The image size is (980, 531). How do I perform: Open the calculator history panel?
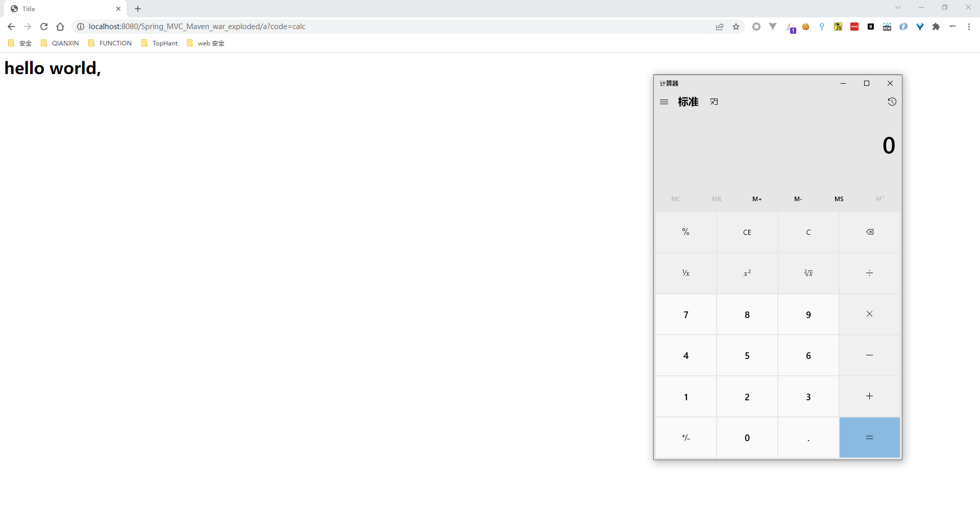click(892, 102)
